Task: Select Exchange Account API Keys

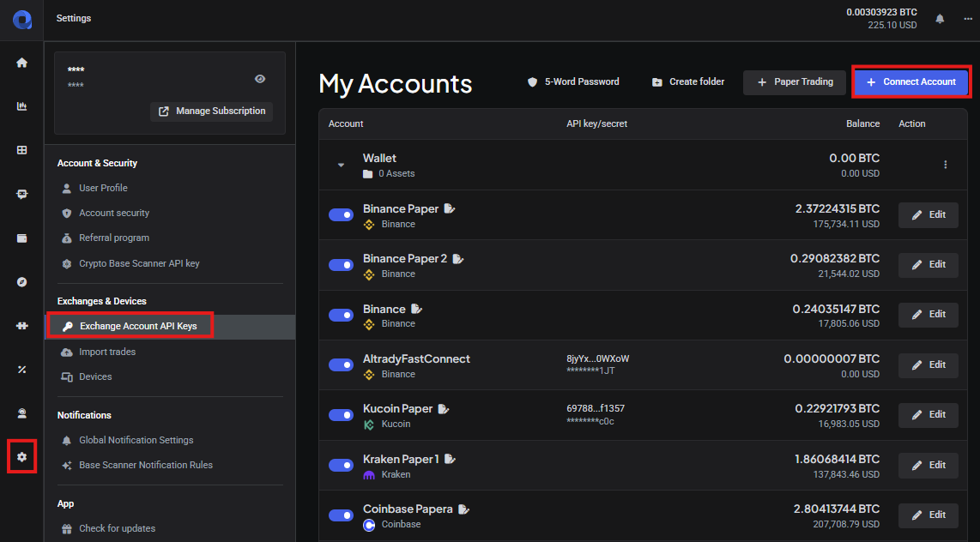Action: (170, 326)
